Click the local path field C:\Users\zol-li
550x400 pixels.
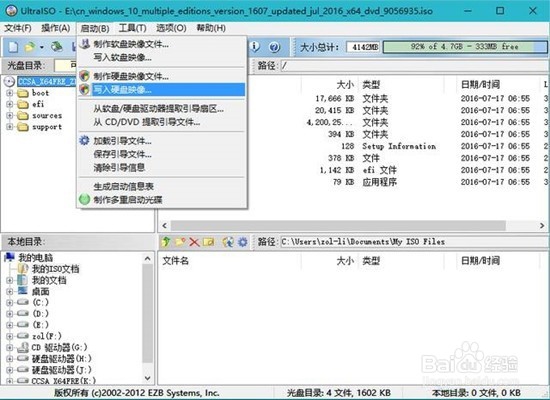[x=414, y=242]
